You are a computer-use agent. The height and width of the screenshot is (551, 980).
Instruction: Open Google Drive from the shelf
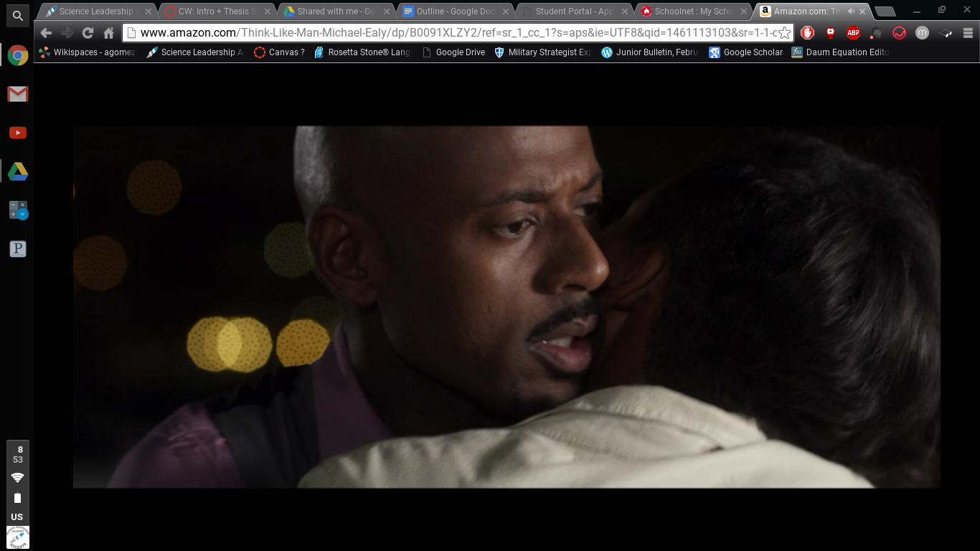(x=18, y=171)
